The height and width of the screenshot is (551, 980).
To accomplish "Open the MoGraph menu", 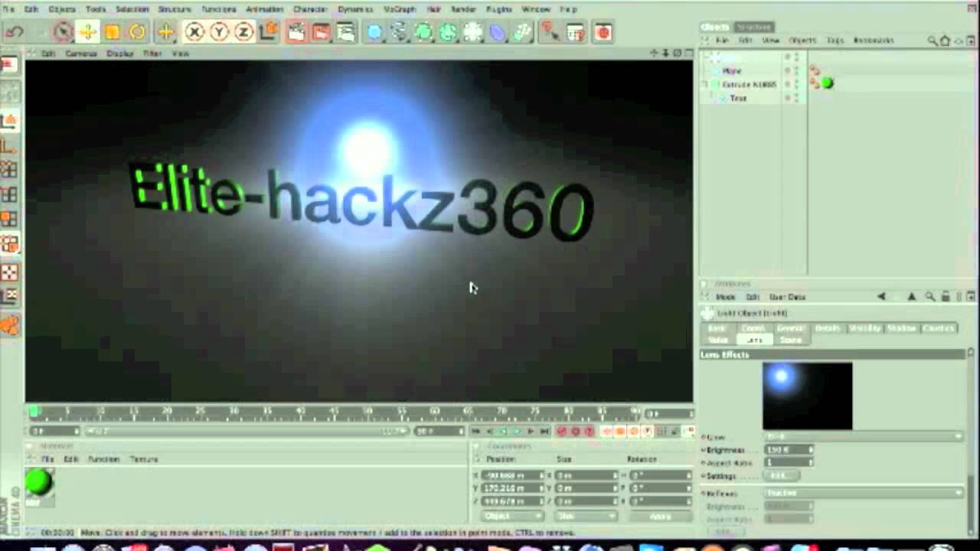I will click(399, 9).
